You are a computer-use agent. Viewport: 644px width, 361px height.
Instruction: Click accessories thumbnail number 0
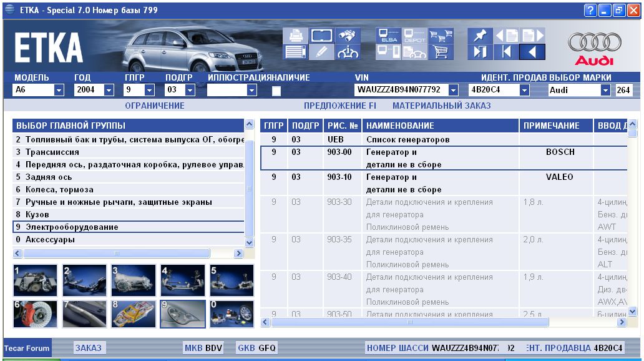click(x=232, y=314)
